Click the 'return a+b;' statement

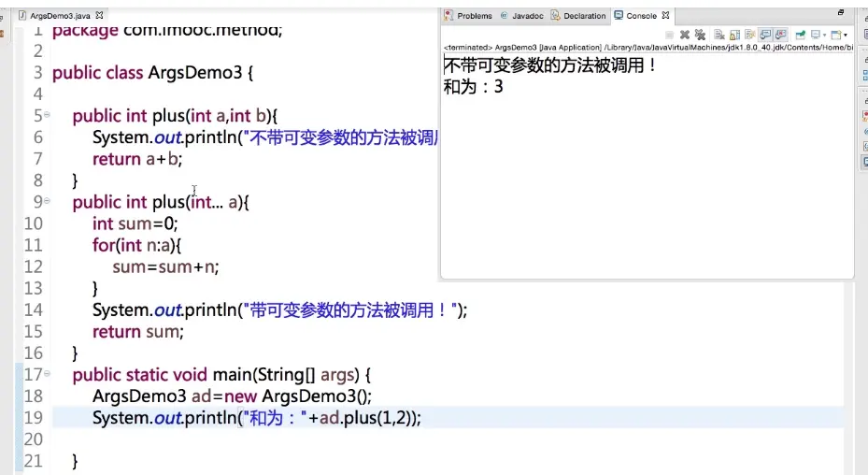tap(137, 159)
